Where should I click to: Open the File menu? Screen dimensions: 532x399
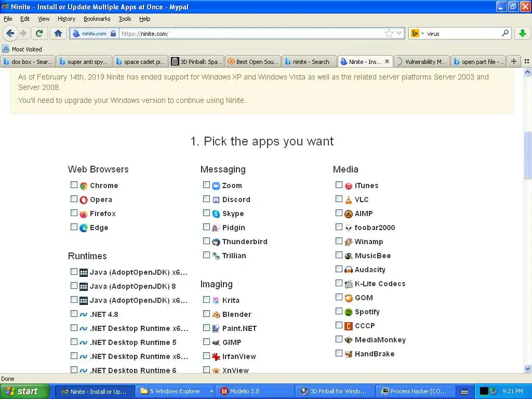point(8,19)
